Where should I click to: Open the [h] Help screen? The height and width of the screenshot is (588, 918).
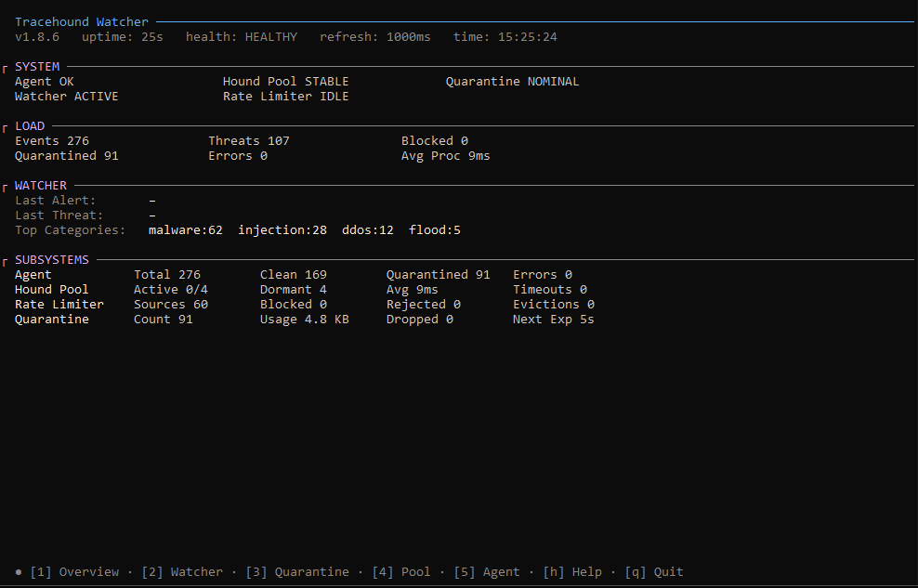(x=572, y=571)
